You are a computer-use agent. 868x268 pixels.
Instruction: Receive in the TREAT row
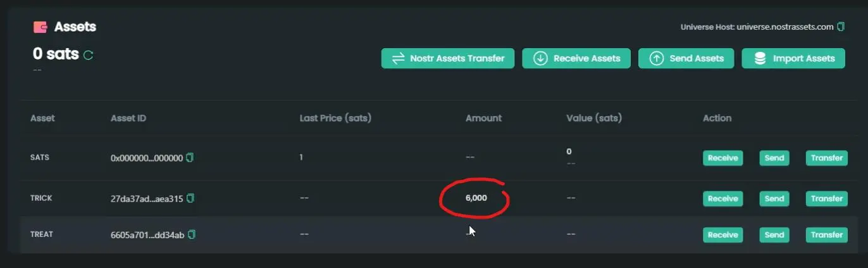(723, 234)
